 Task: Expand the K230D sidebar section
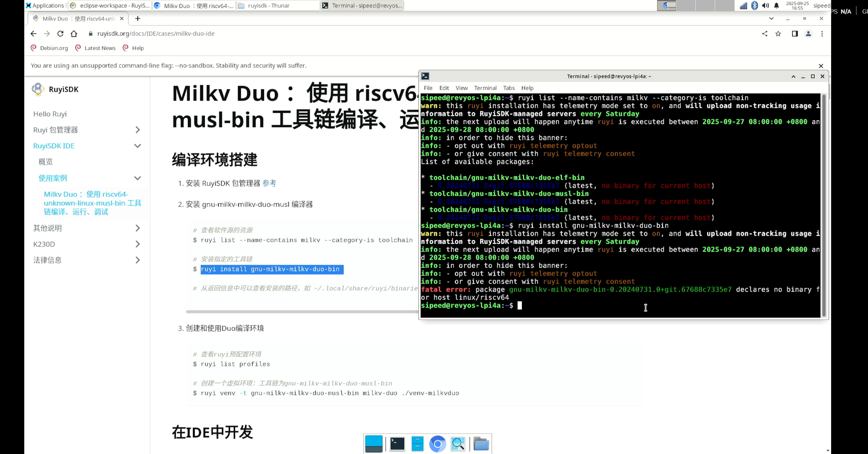coord(137,244)
